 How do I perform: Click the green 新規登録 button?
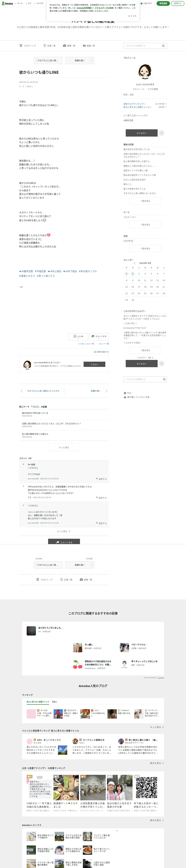point(163,3)
